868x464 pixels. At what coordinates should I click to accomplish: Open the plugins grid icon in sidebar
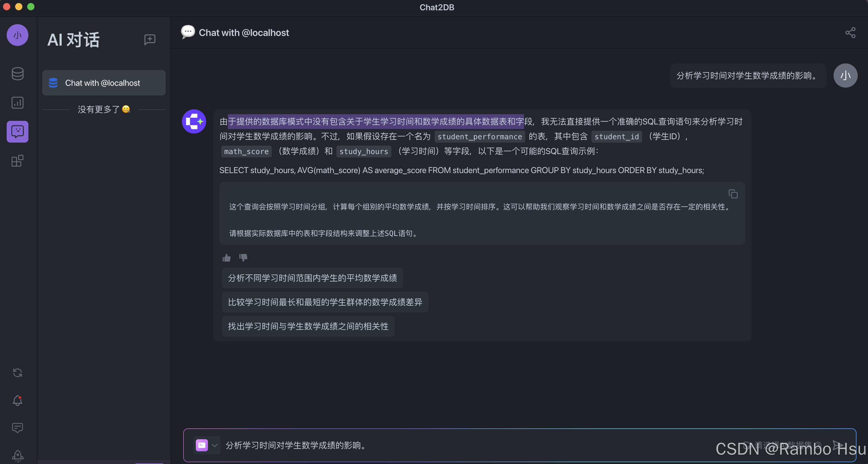coord(18,161)
